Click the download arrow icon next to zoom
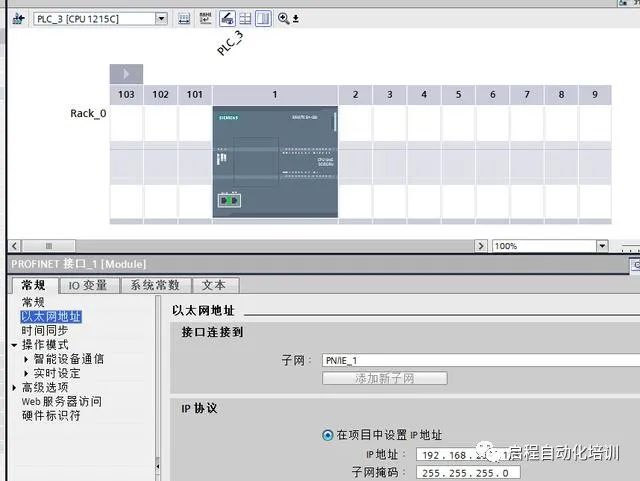 [296, 19]
